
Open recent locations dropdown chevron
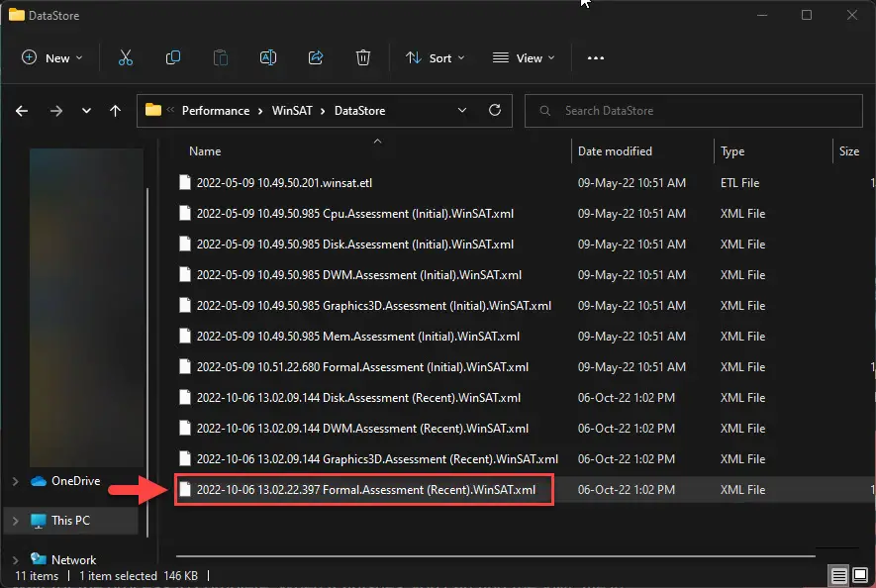tap(86, 111)
